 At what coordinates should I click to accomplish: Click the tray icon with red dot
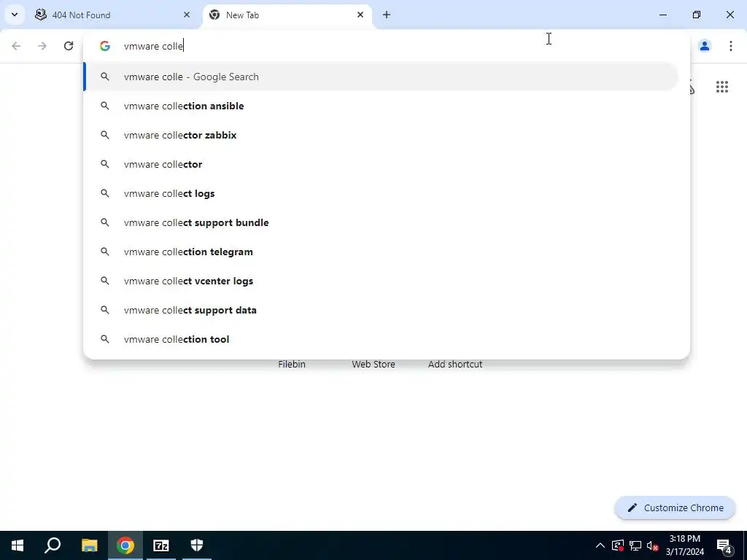pyautogui.click(x=618, y=545)
